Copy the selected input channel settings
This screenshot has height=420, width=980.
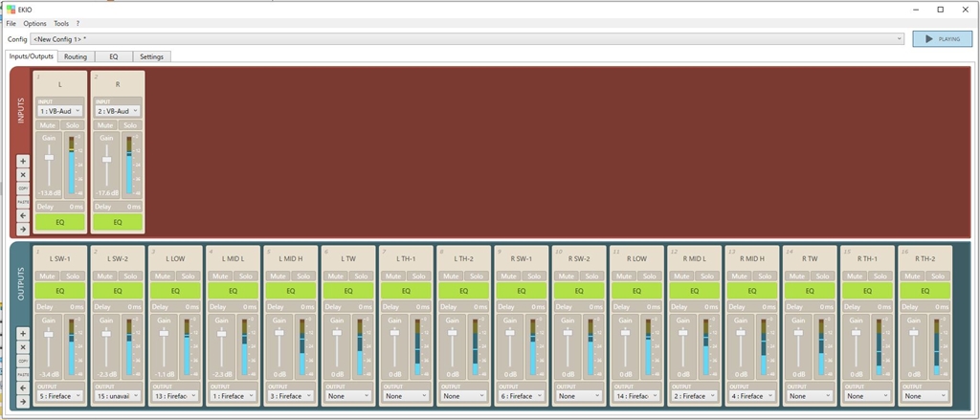tap(23, 188)
